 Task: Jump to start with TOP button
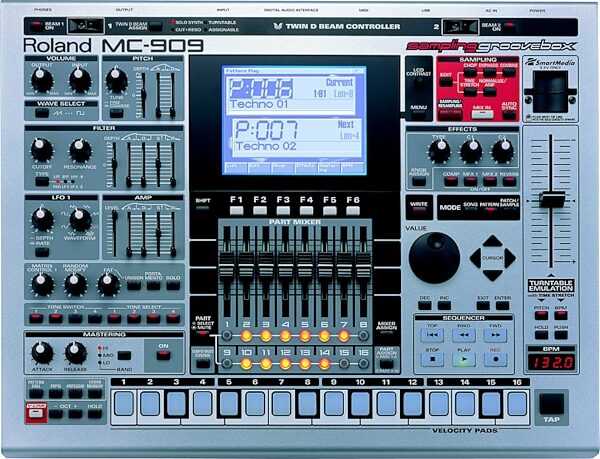[x=432, y=335]
